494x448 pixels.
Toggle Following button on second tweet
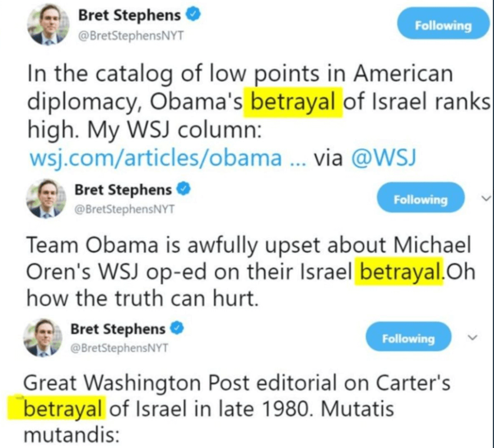pyautogui.click(x=421, y=199)
